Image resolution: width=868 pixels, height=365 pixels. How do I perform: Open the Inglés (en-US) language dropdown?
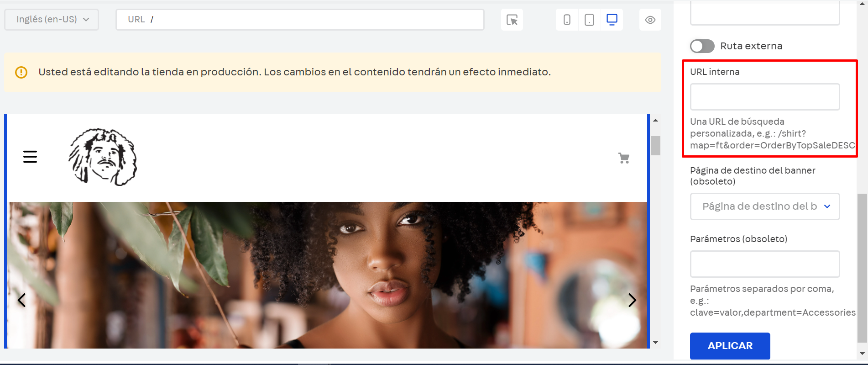point(52,20)
